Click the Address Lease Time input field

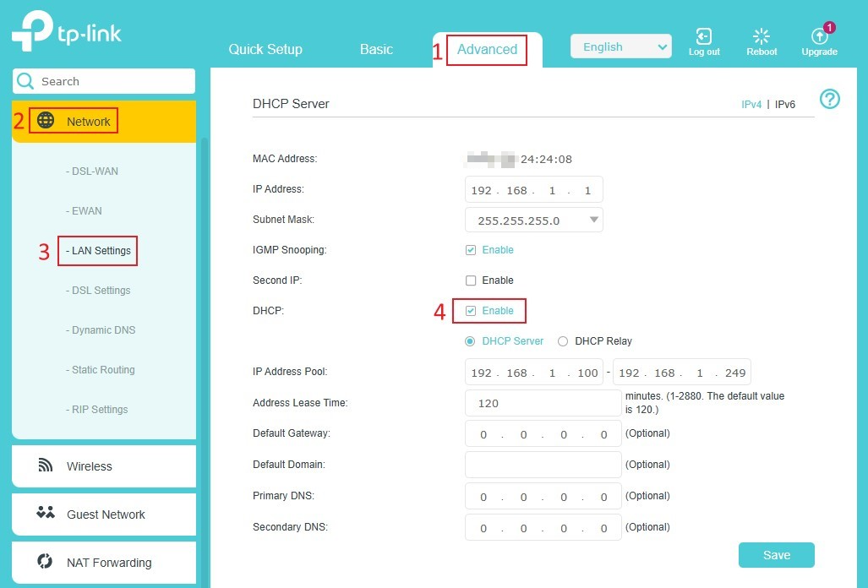click(543, 403)
